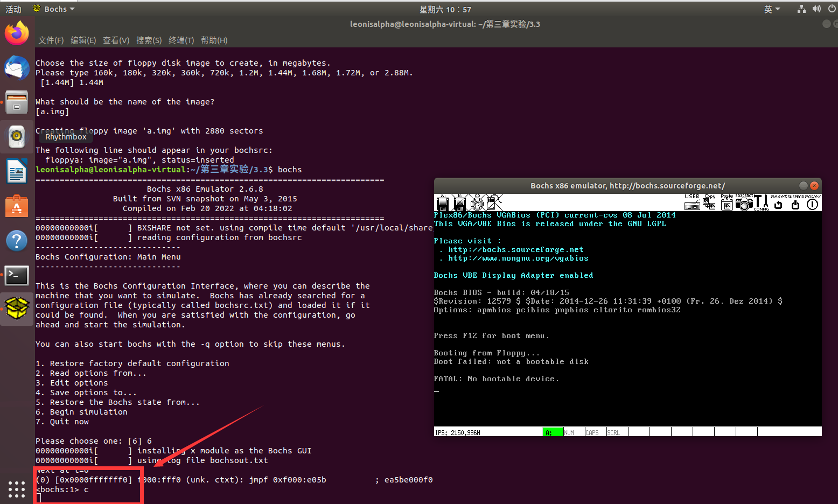Toggle the mouse capture icon in Bochs
838x504 pixels.
(494, 203)
